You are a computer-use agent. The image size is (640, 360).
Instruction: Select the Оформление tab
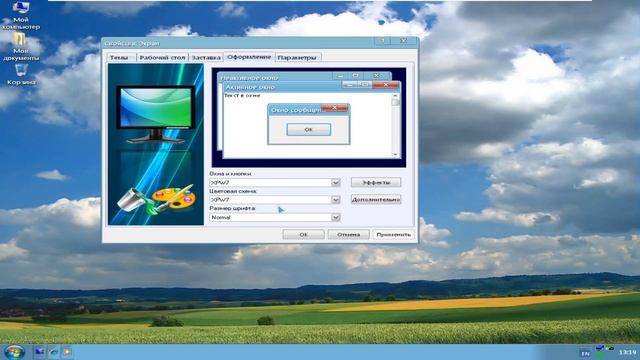coord(249,57)
